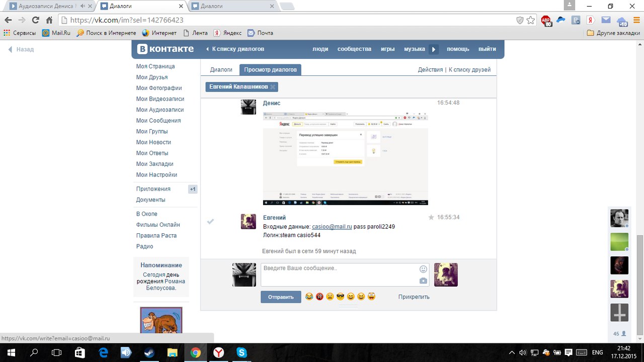Click the Отправить send button
The height and width of the screenshot is (362, 644).
coord(281,297)
